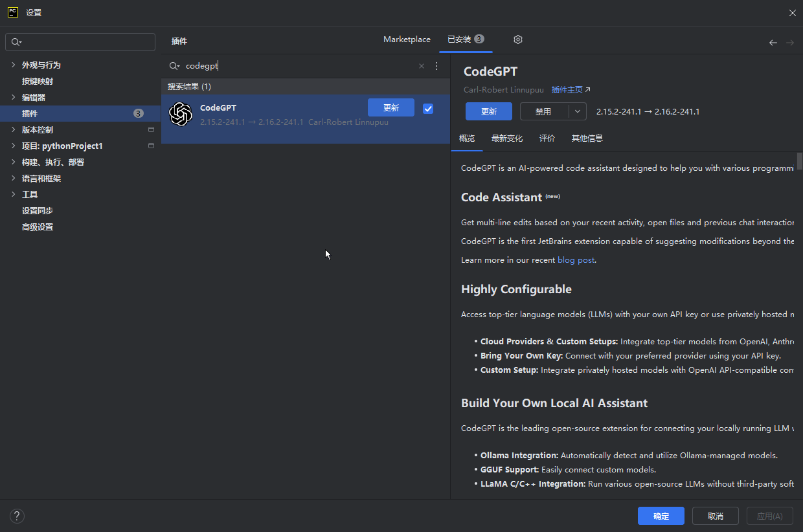Expand the 工具 settings group
The width and height of the screenshot is (803, 532).
[x=13, y=194]
